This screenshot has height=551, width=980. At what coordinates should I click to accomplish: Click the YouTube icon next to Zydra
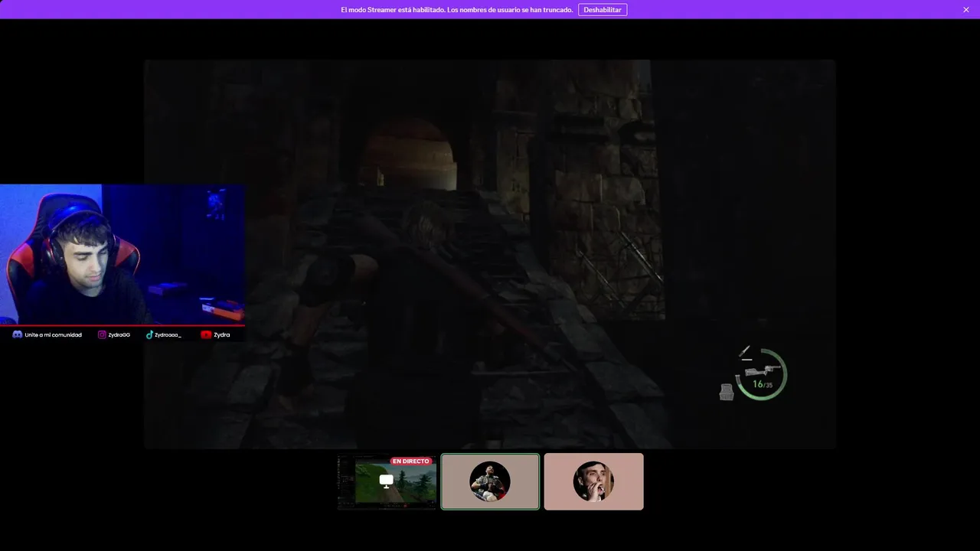coord(206,334)
